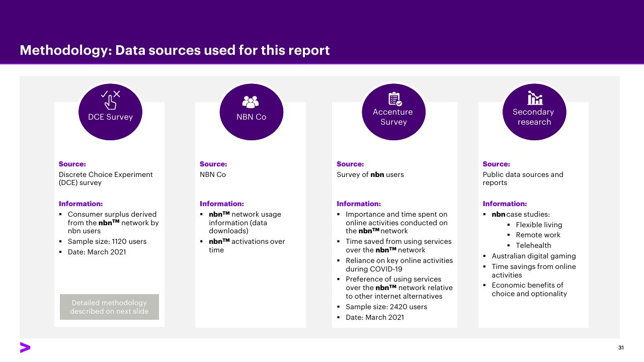644x362 pixels.
Task: Click 'Importance and time spent on online activities' bullet
Action: pos(396,223)
